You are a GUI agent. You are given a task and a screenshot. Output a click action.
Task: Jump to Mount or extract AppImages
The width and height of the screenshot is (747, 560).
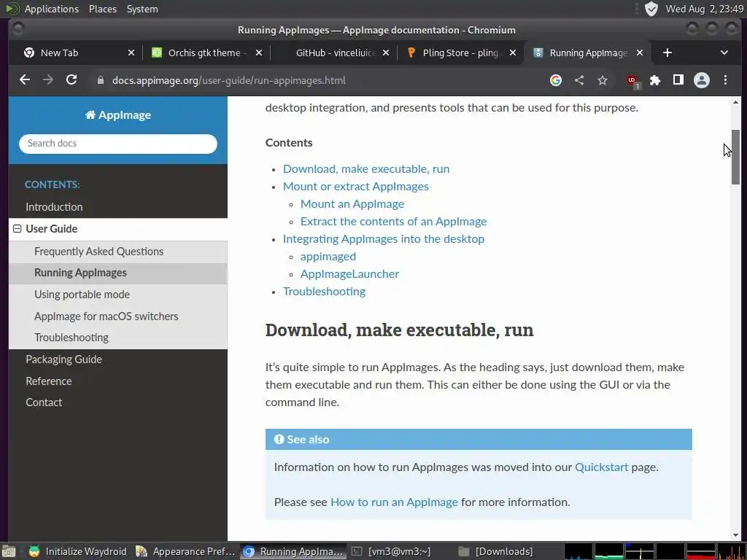point(356,186)
